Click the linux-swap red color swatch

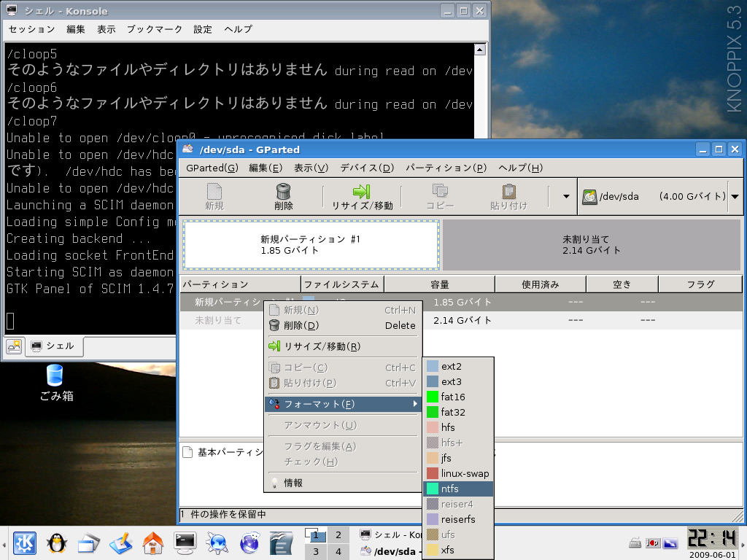tap(433, 473)
